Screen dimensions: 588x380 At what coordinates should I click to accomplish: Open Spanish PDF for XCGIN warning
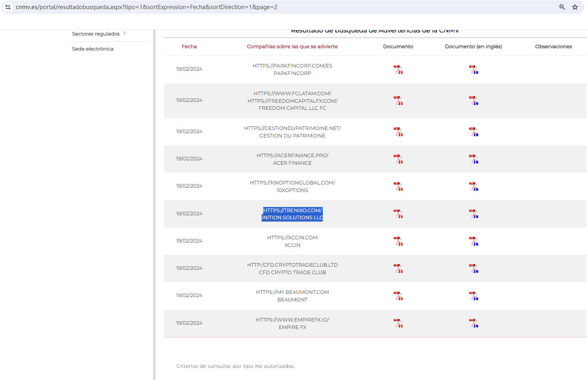(398, 241)
